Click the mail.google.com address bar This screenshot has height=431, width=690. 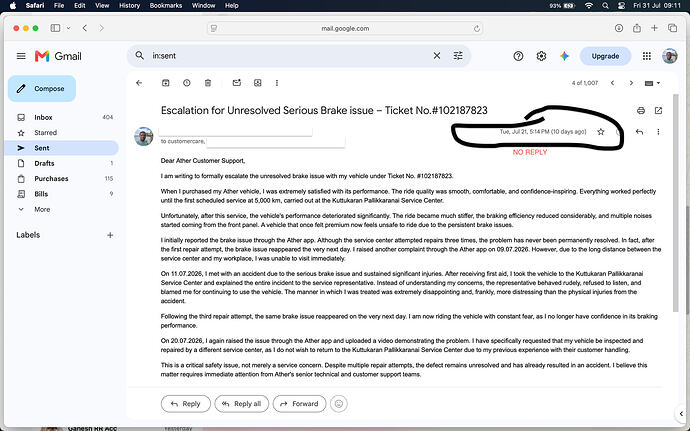point(345,29)
